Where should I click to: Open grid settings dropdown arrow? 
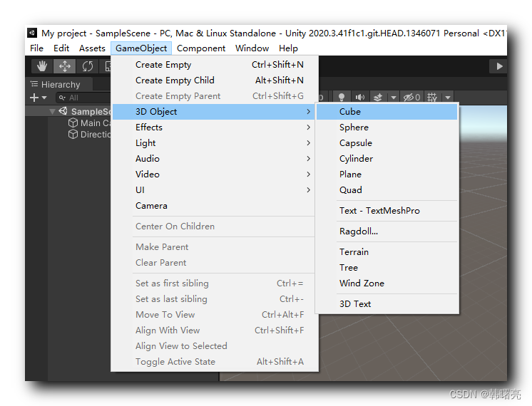coord(448,98)
